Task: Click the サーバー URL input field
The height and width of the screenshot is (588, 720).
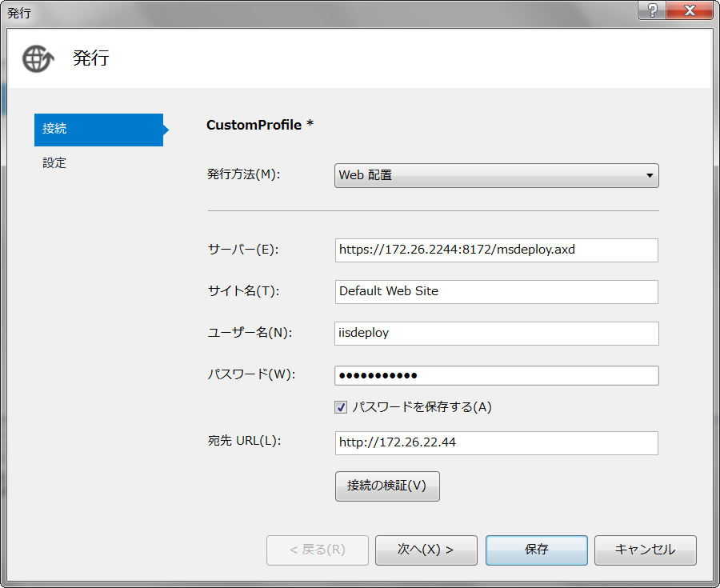Action: (x=496, y=250)
